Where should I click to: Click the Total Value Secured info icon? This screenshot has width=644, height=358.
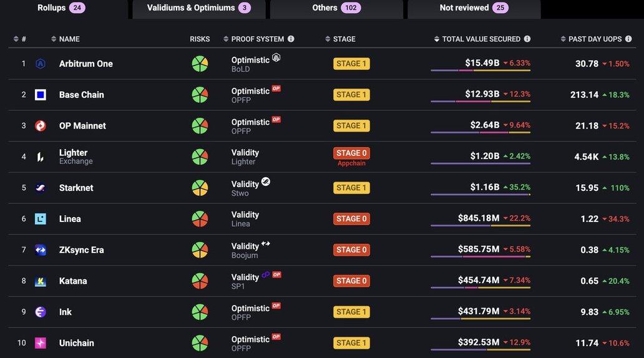[x=527, y=39]
